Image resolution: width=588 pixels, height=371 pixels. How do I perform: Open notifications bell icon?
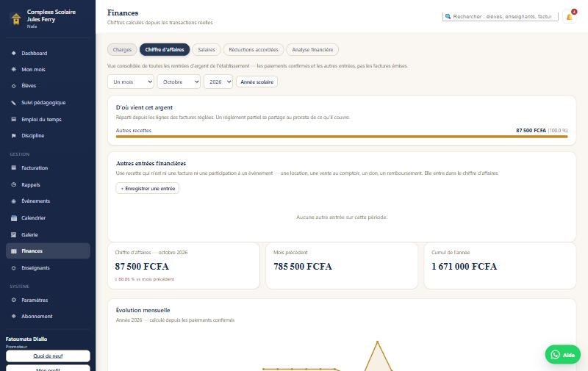(x=569, y=16)
